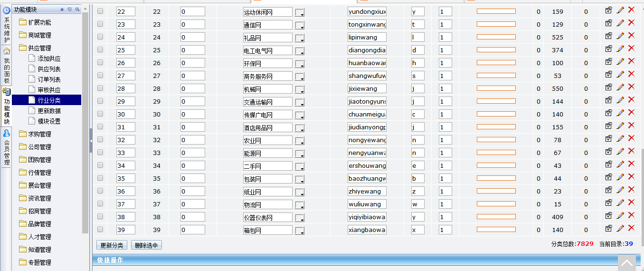Viewport: 644px width, 271px height.
Task: Open 供应列表 in the sidebar menu
Action: (49, 69)
